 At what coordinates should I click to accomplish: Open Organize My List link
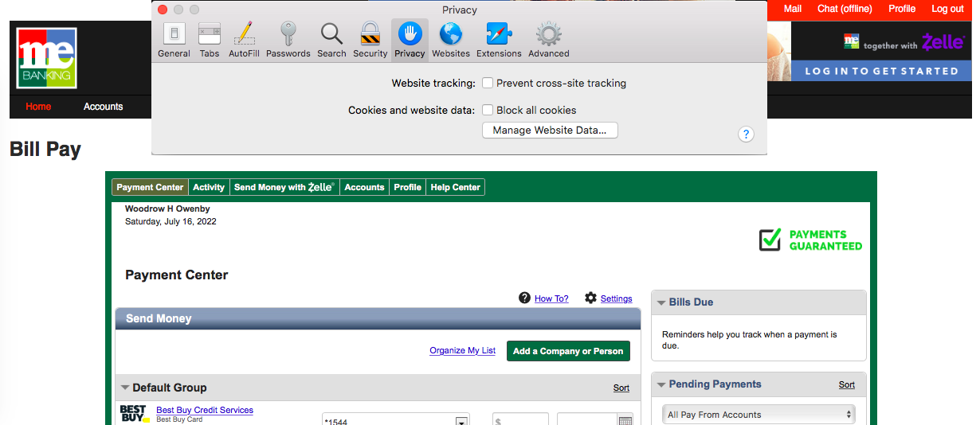[x=462, y=350]
